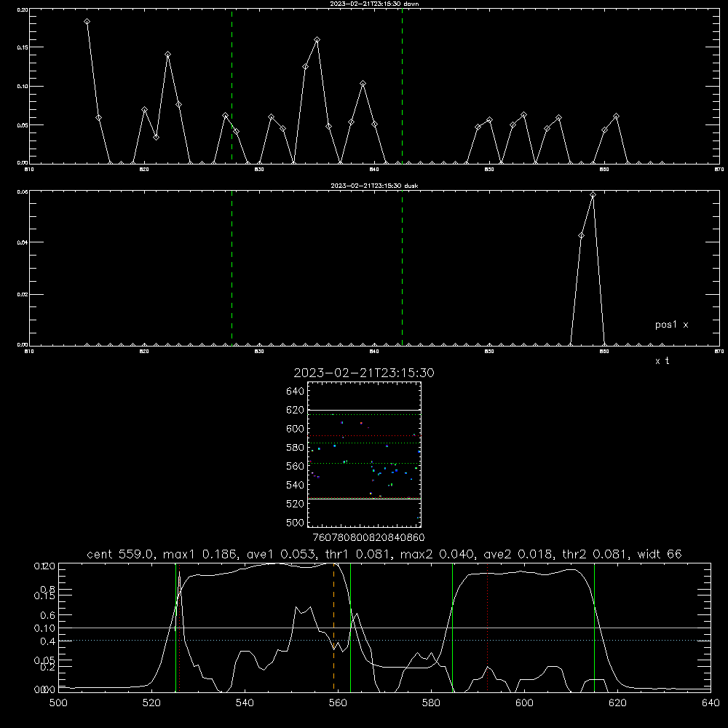Image resolution: width=728 pixels, height=728 pixels.
Task: Click the left green dashed line in dawn plot
Action: click(232, 86)
